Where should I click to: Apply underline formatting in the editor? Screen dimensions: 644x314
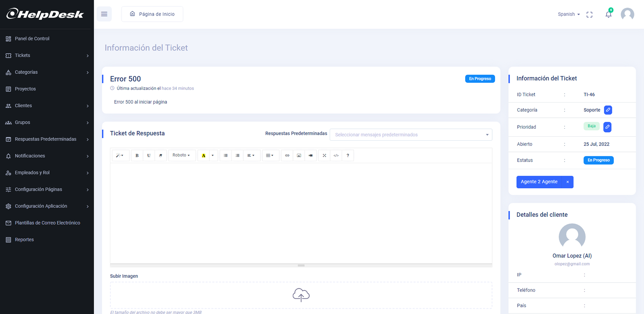149,156
